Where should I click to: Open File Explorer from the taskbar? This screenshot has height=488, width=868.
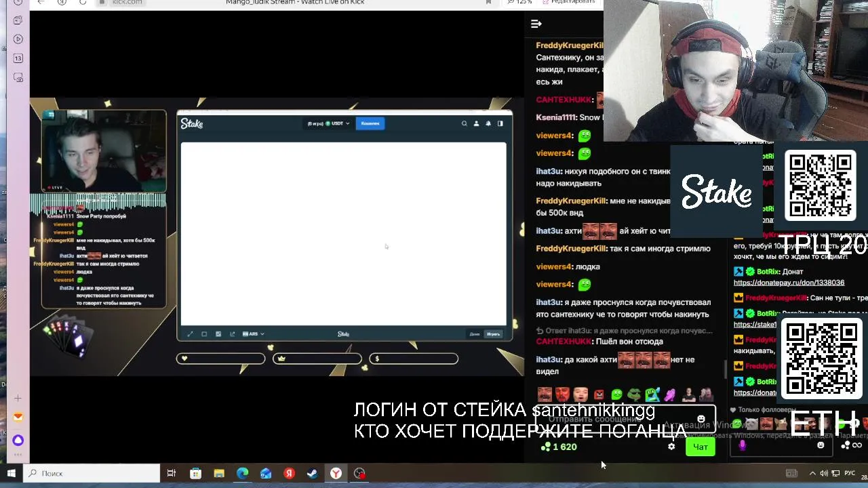point(219,473)
